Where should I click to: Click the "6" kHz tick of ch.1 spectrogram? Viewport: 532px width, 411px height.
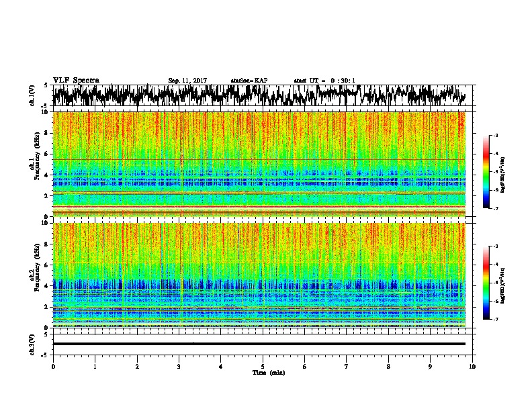coord(47,154)
